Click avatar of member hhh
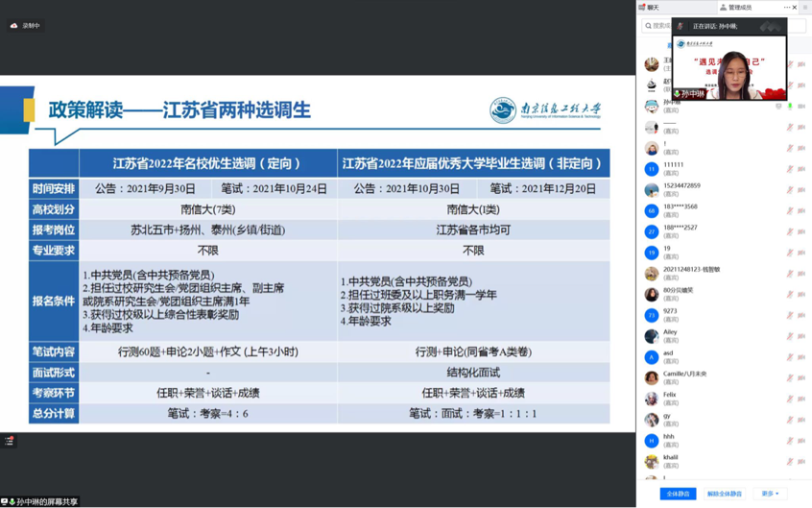This screenshot has width=812, height=508. pos(652,440)
